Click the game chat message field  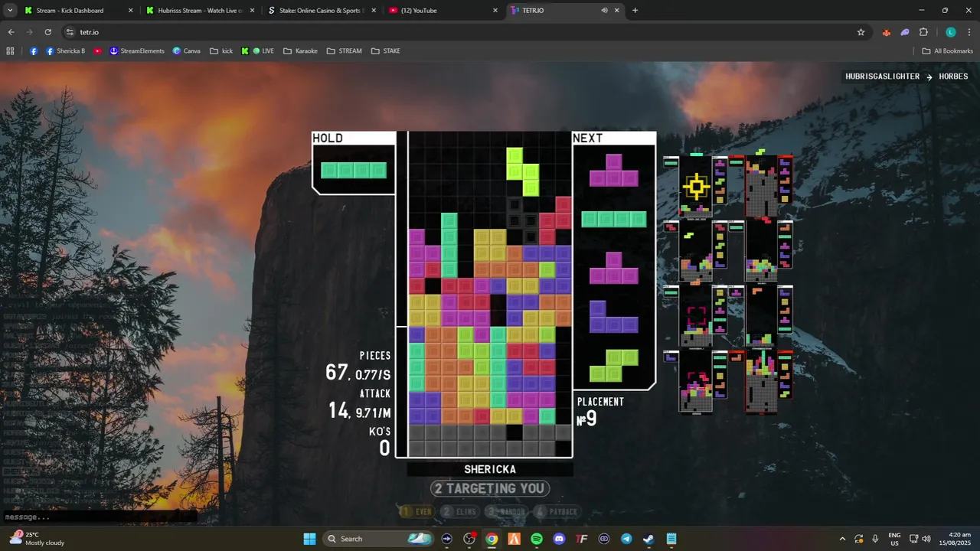point(100,517)
